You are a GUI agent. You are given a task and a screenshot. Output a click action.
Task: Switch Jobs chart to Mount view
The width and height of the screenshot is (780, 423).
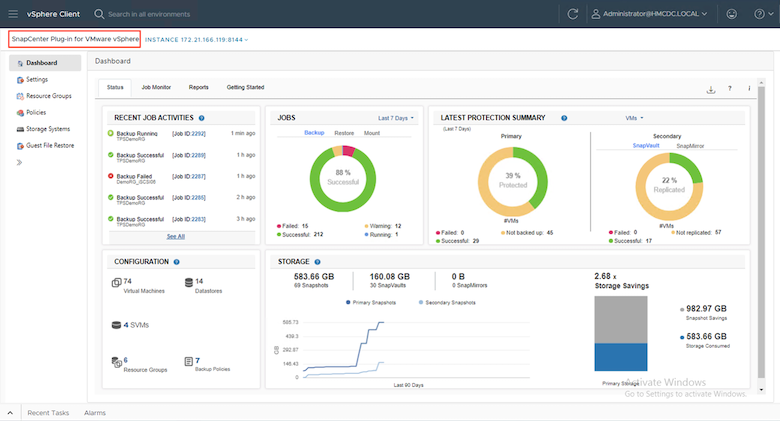click(x=371, y=132)
